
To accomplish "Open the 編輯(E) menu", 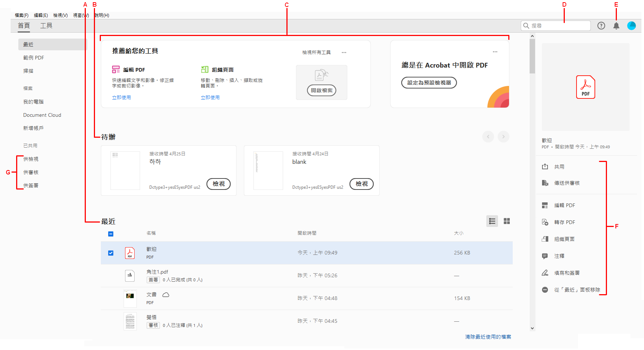I will 41,15.
